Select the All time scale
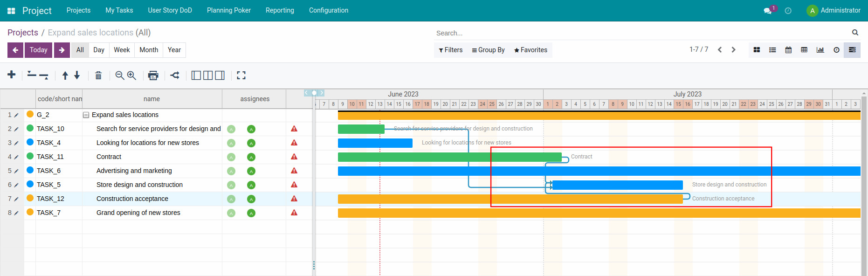Viewport: 868px width, 276px height. pyautogui.click(x=80, y=50)
